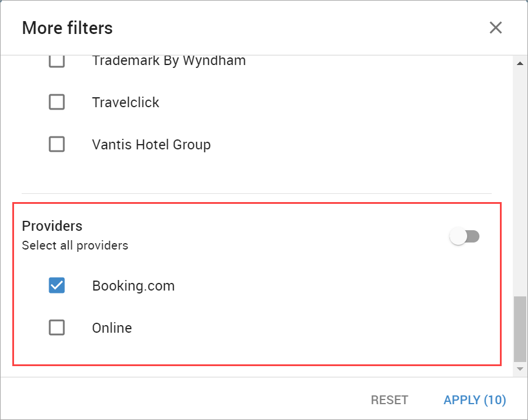Image resolution: width=528 pixels, height=420 pixels.
Task: Uncheck the Booking.com provider checkbox
Action: (x=57, y=285)
